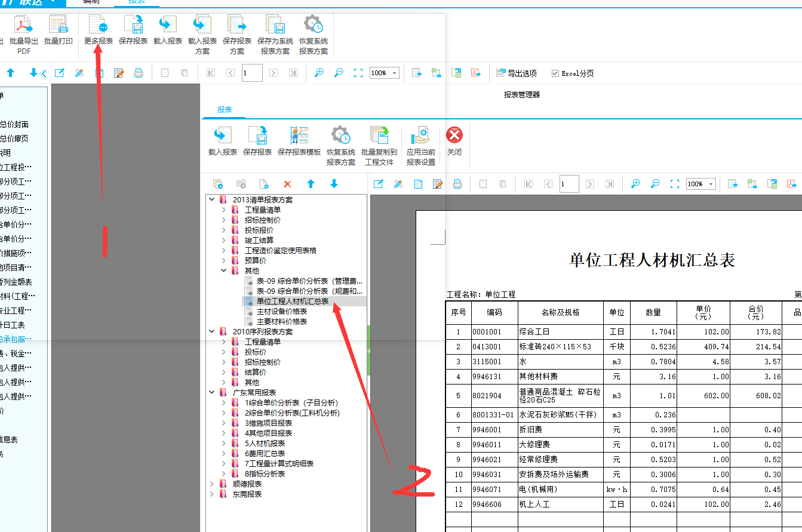The width and height of the screenshot is (802, 532).
Task: Click print icon in main window toolbar
Action: tap(139, 73)
